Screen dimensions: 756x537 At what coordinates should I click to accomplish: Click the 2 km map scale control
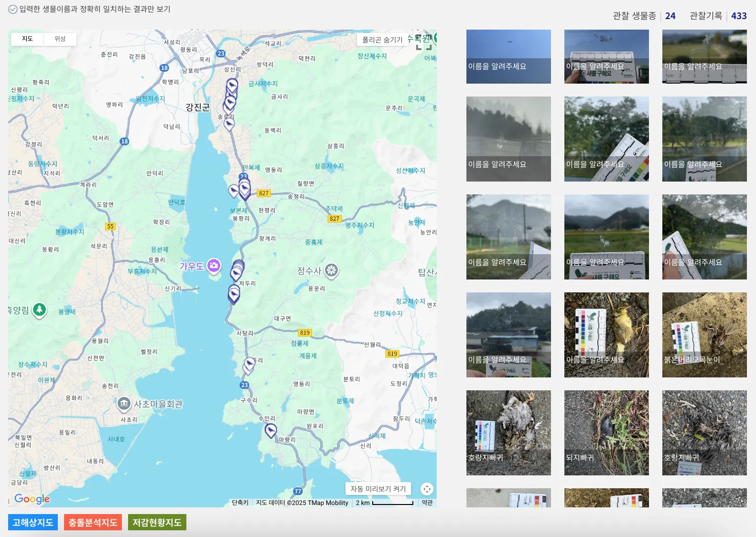[x=385, y=503]
